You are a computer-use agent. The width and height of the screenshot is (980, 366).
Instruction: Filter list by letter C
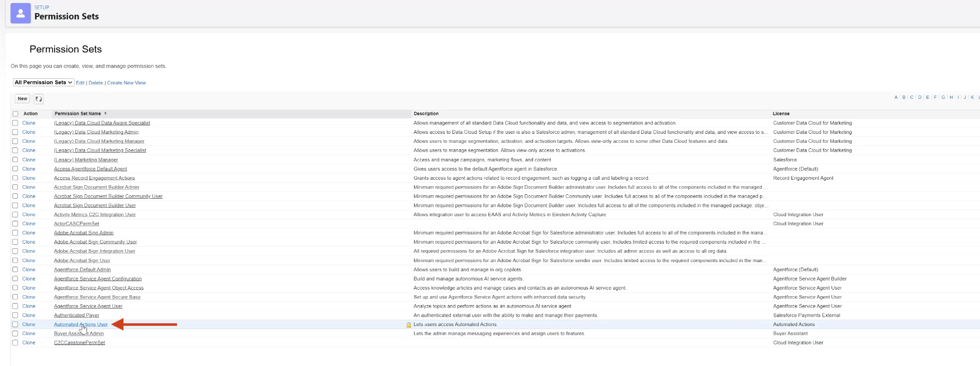point(912,97)
